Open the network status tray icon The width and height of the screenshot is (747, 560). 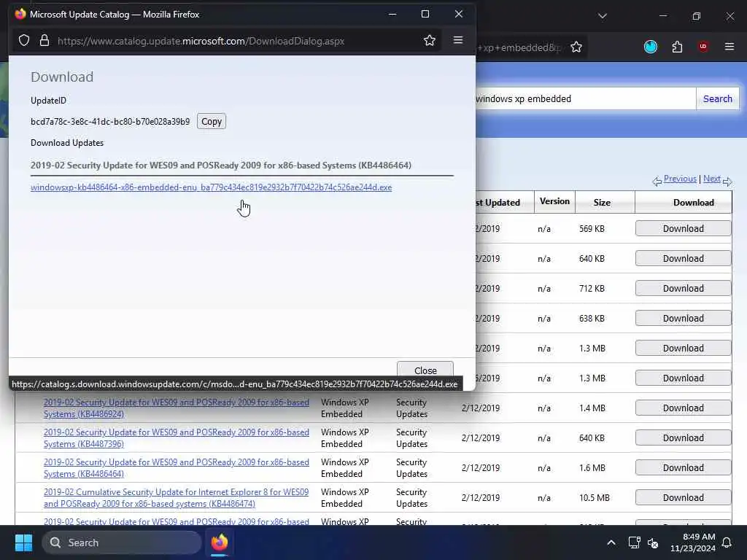tap(634, 542)
